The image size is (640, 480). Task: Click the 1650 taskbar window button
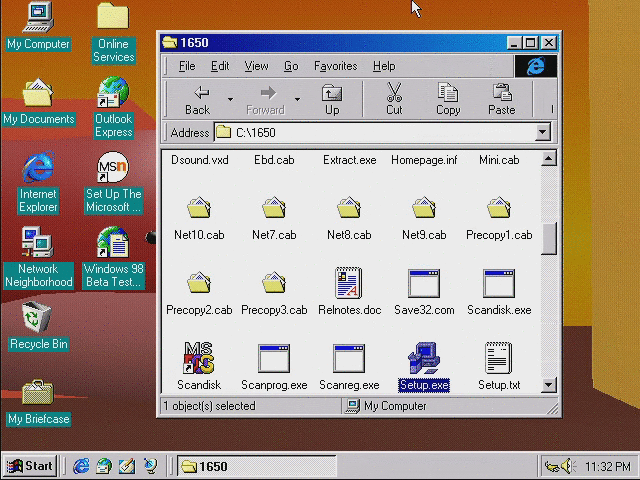point(256,466)
